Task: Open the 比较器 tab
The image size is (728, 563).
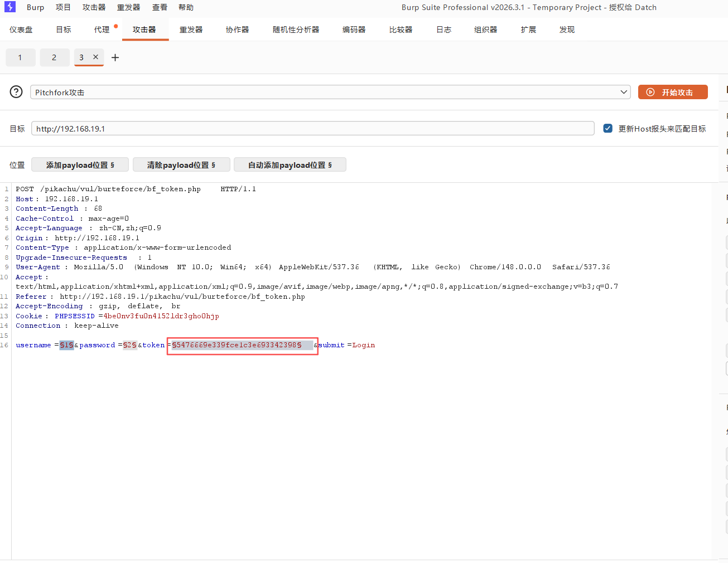Action: 401,30
